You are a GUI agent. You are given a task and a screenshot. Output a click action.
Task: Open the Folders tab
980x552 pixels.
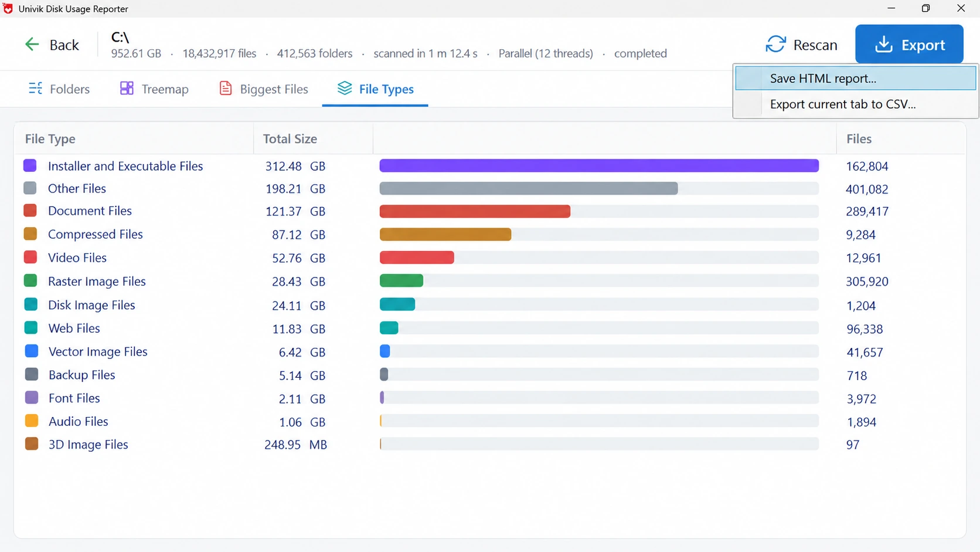[x=59, y=89]
